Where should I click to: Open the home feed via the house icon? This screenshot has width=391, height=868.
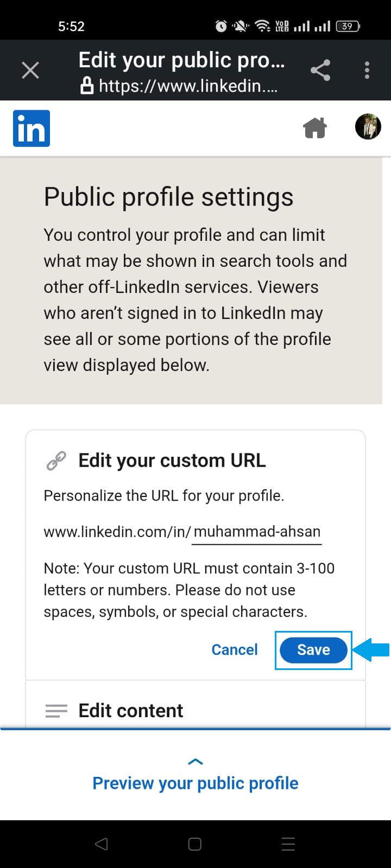315,127
